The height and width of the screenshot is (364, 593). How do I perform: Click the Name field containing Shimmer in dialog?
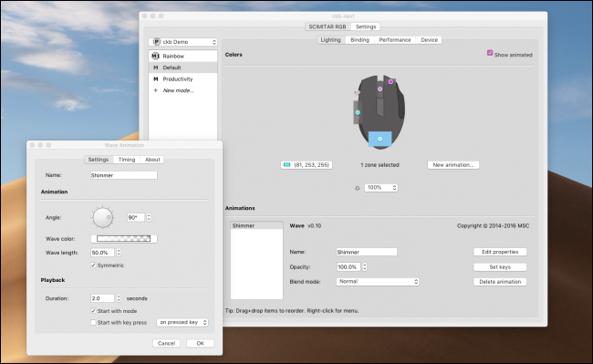[x=124, y=175]
